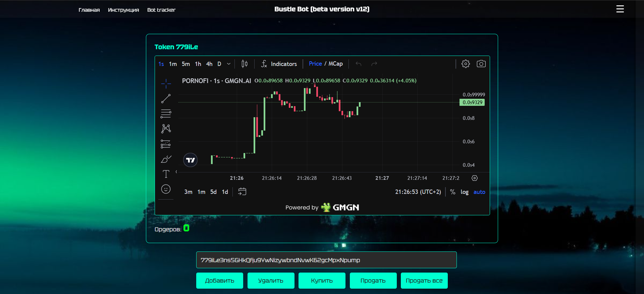The width and height of the screenshot is (644, 294).
Task: Open the Indicators menu
Action: tap(279, 64)
